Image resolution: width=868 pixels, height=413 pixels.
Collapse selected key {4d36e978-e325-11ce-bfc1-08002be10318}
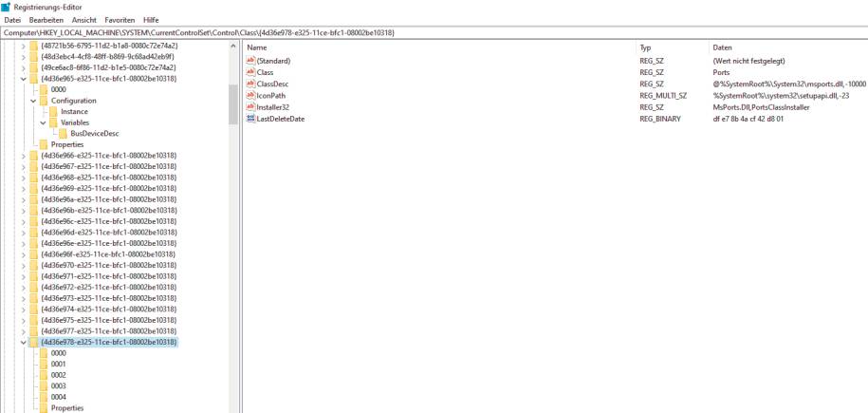[x=24, y=343]
